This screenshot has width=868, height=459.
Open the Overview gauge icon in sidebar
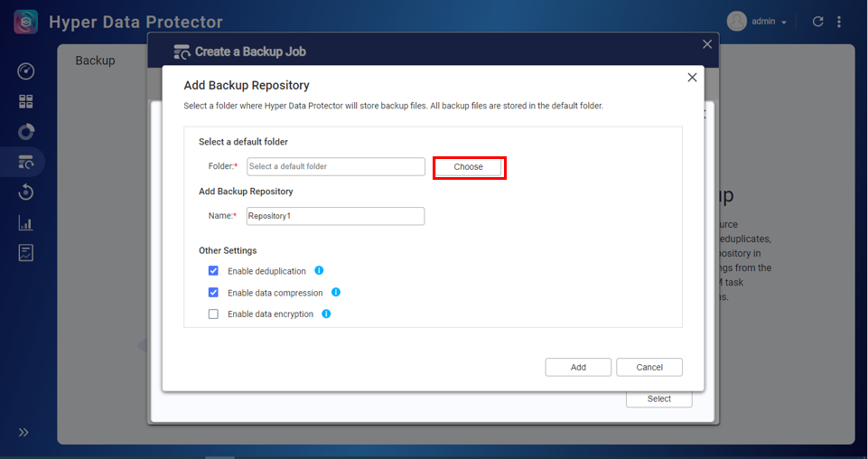click(x=25, y=71)
